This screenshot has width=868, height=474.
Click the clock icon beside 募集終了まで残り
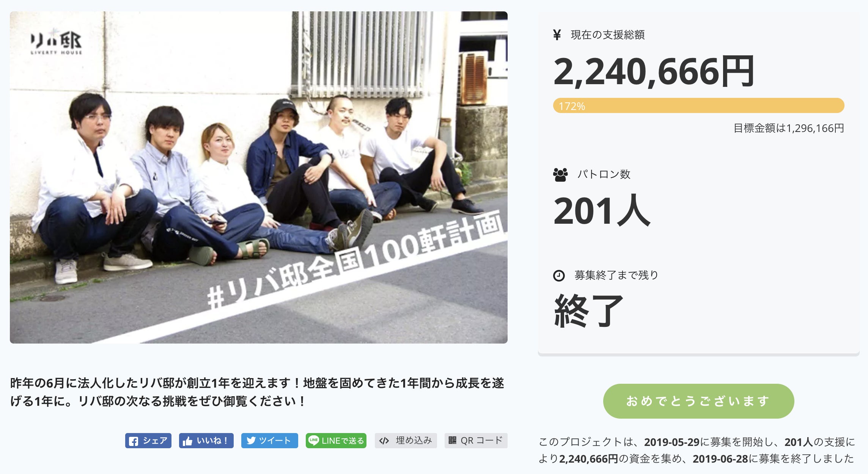(x=559, y=276)
